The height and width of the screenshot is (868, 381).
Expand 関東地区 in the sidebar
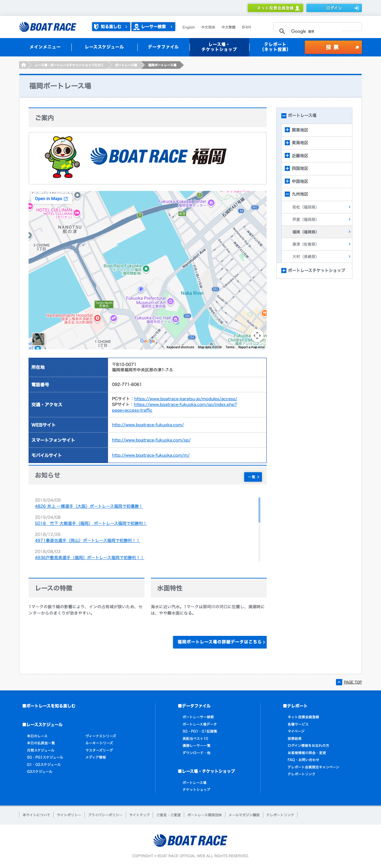(287, 130)
